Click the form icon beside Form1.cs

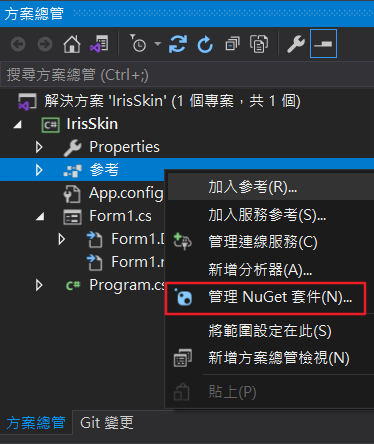point(72,217)
